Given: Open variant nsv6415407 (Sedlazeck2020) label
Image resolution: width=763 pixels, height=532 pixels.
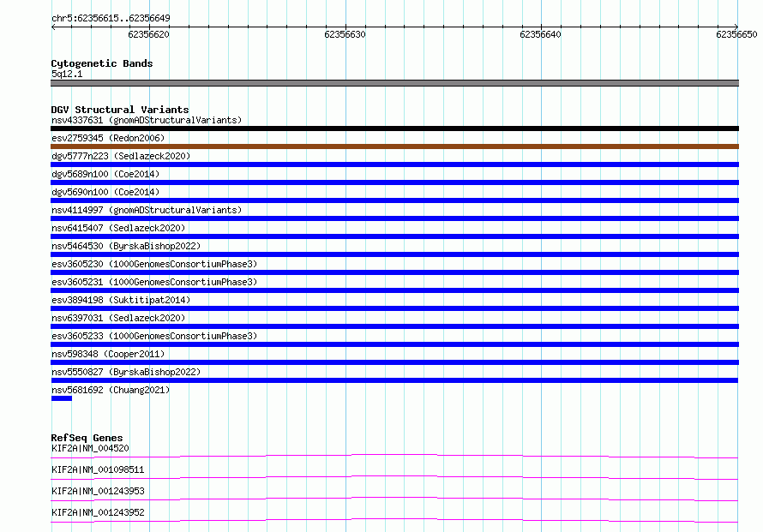Looking at the screenshot, I should 118,228.
